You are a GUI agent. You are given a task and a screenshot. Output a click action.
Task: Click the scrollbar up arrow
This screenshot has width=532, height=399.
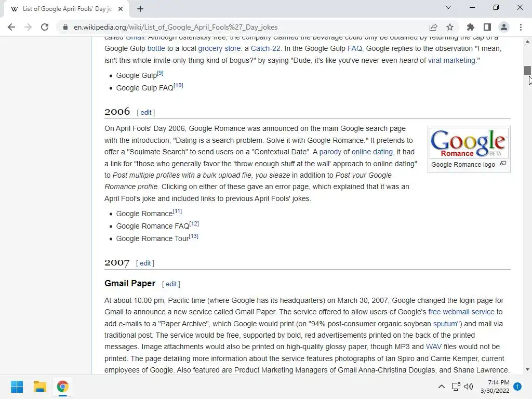tap(527, 42)
